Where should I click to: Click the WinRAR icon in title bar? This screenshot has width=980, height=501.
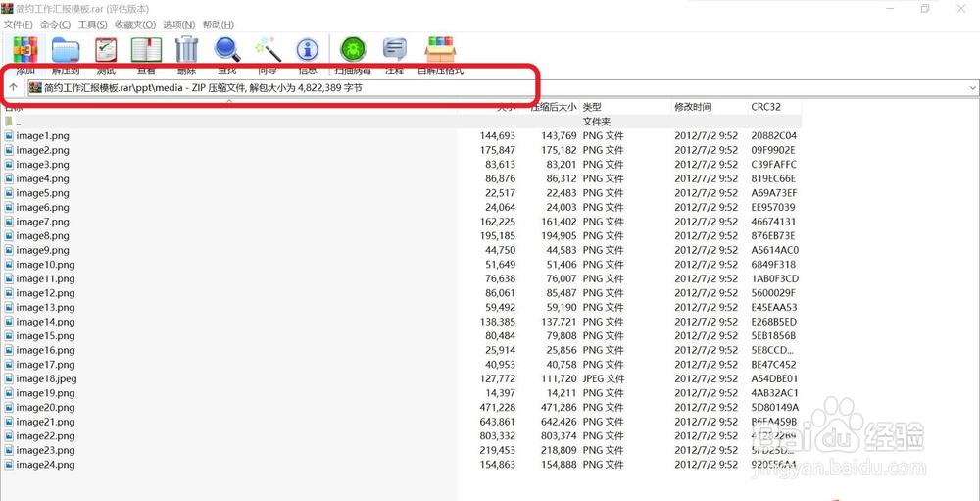8,9
